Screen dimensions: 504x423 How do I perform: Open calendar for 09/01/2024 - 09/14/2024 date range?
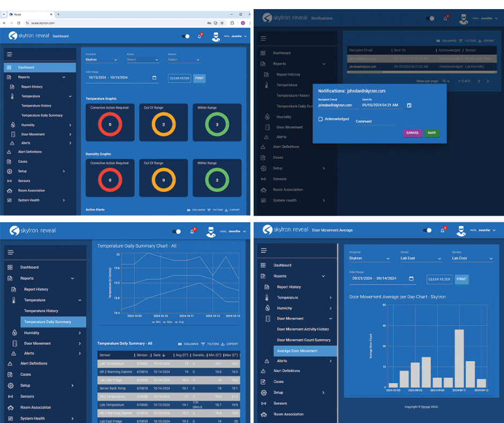(x=411, y=279)
